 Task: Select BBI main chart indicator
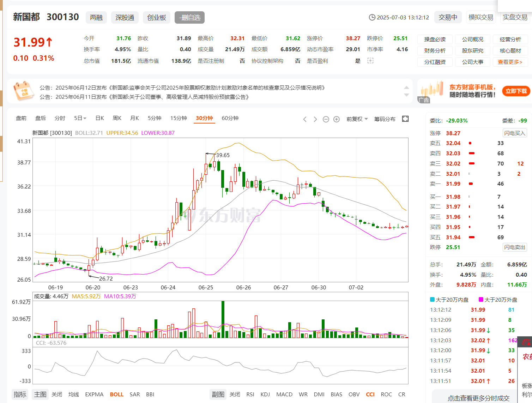point(150,395)
